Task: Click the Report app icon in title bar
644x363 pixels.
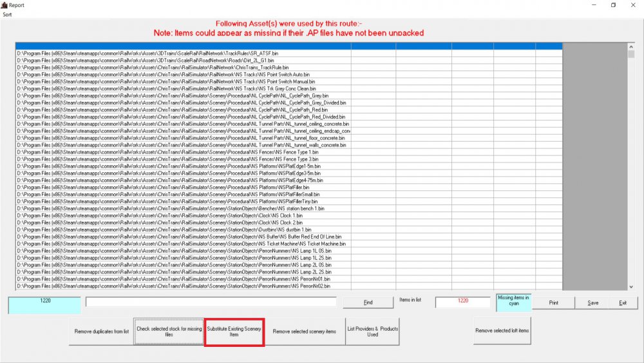Action: tap(4, 5)
